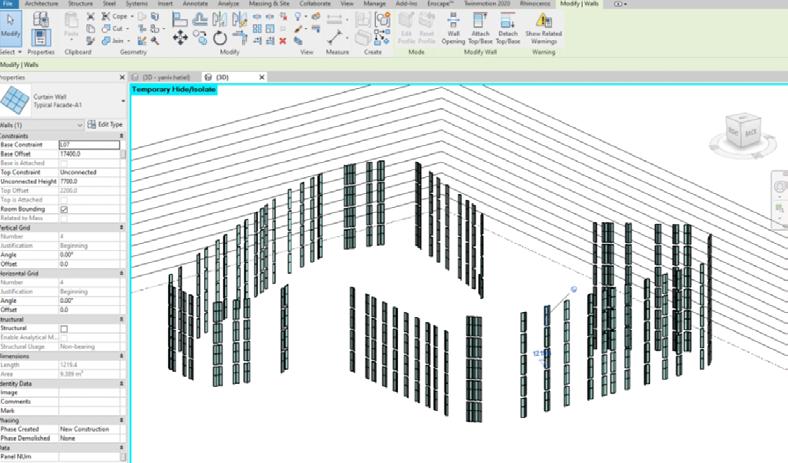The image size is (788, 463).
Task: Click the Edit Type button
Action: point(105,125)
